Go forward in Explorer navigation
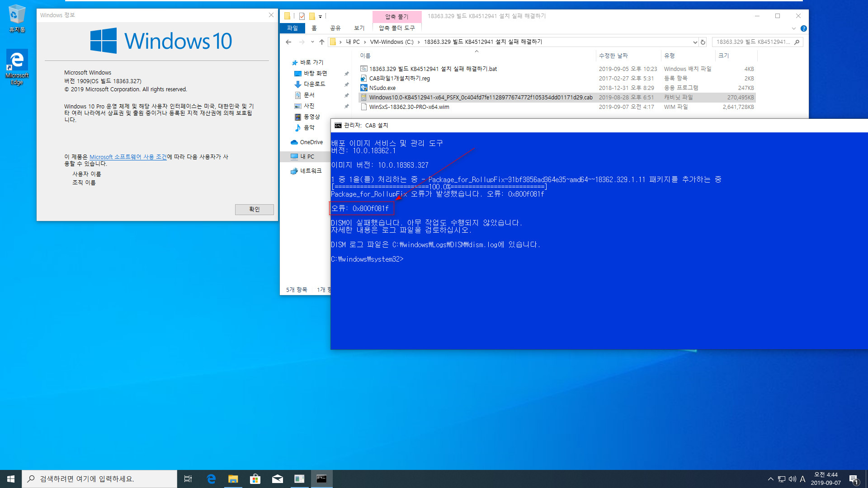This screenshot has width=868, height=488. 302,42
